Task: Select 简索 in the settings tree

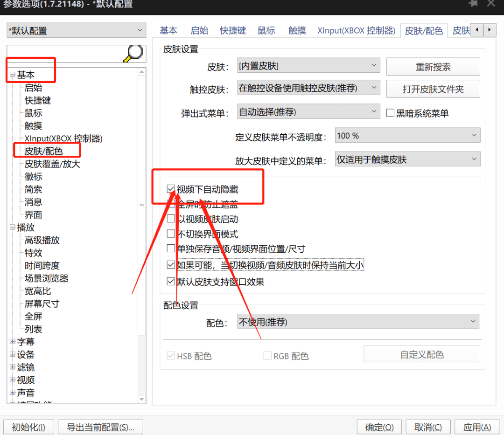Action: tap(34, 189)
